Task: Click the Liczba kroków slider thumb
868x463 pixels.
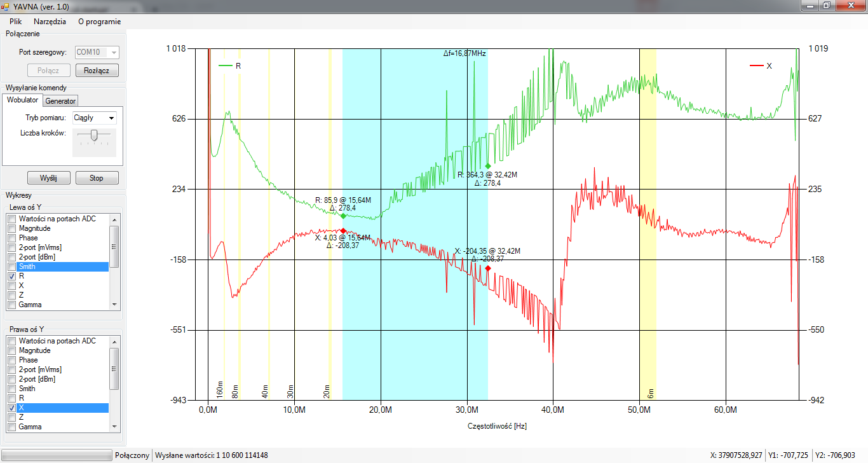Action: pos(94,135)
